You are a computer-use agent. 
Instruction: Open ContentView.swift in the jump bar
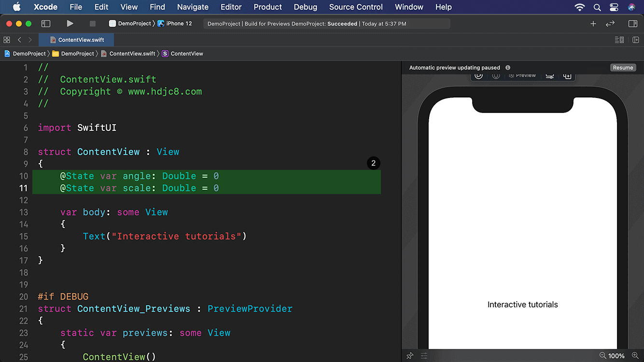coord(128,54)
